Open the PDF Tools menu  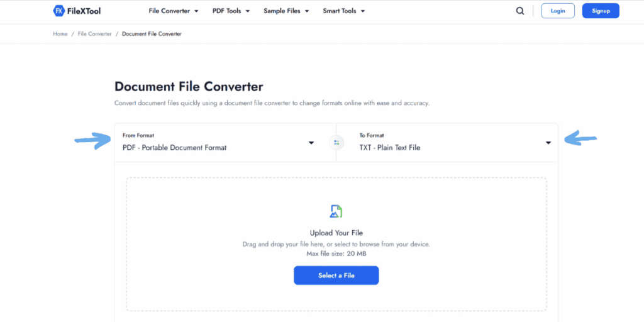click(231, 11)
